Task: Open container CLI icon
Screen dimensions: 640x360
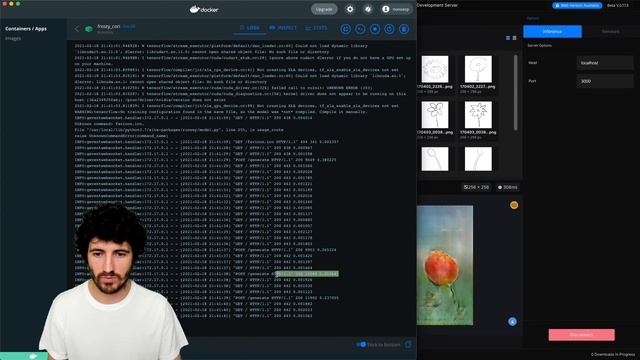Action: (360, 29)
